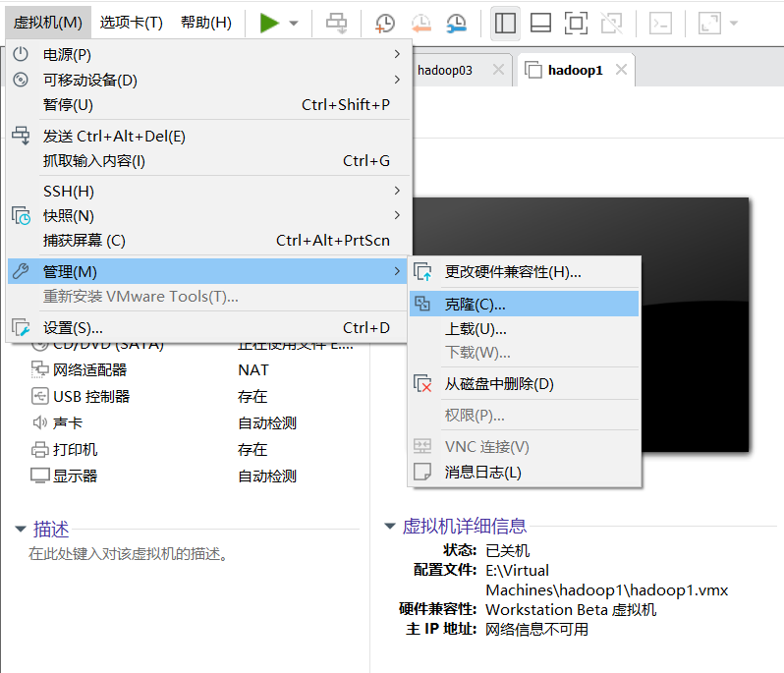Open the 虚拟机(M) menu
Viewport: 784px width, 673px height.
(x=48, y=23)
